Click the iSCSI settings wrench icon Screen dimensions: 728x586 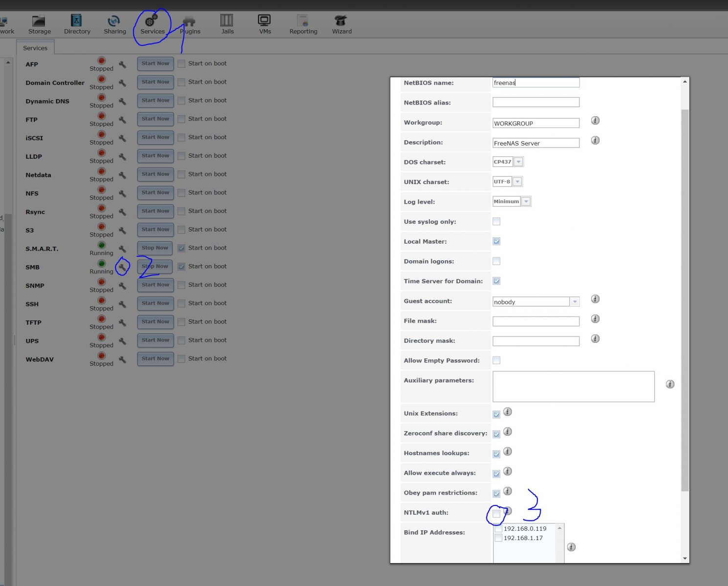[123, 138]
